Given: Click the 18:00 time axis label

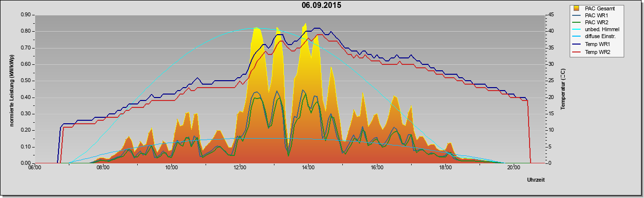Looking at the screenshot, I should 445,168.
